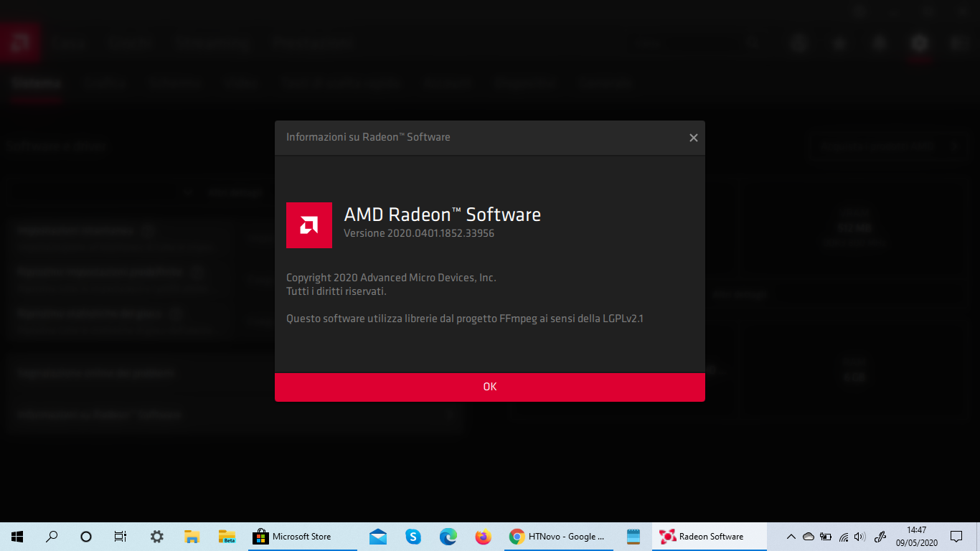
Task: Open Settings gear on the taskbar
Action: [156, 537]
